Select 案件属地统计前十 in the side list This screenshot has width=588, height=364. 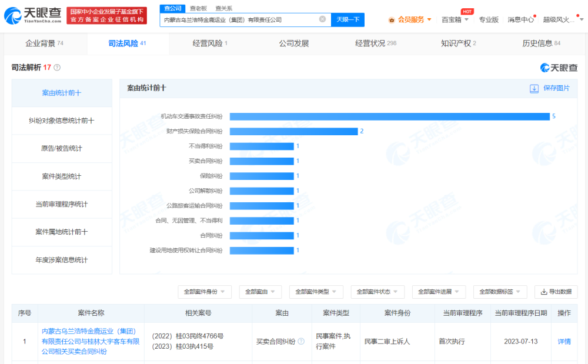[x=62, y=232]
